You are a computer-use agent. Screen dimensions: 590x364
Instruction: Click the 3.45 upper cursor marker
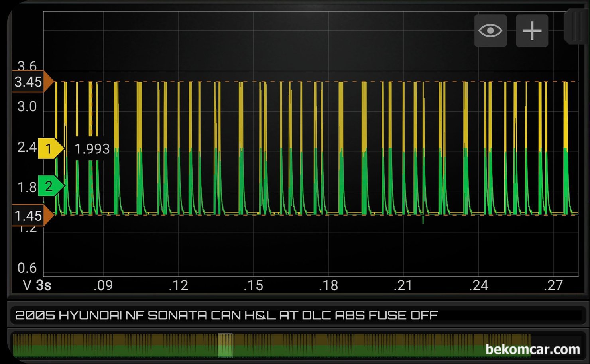(x=33, y=82)
